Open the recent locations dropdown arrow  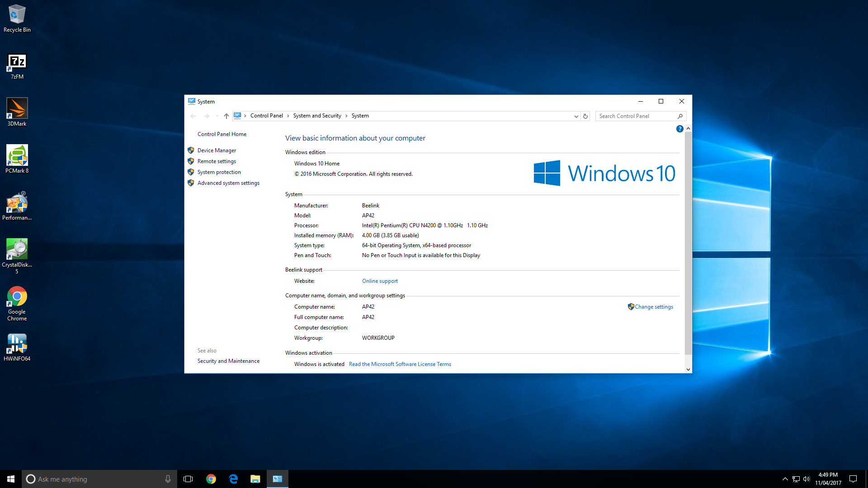point(217,116)
